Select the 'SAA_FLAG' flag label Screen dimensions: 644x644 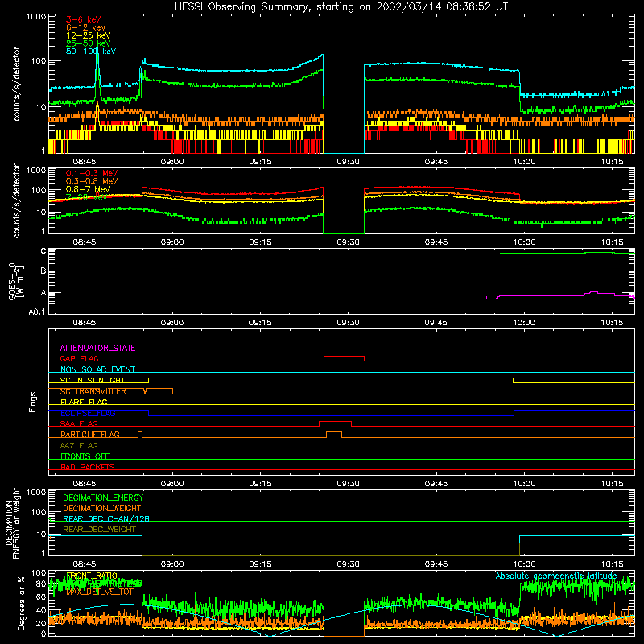click(79, 424)
